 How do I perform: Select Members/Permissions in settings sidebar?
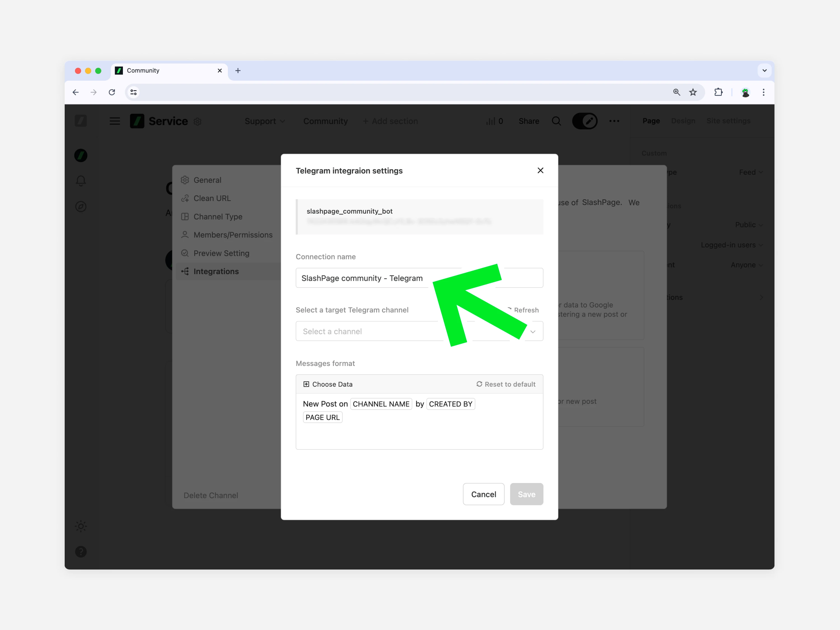(x=233, y=235)
